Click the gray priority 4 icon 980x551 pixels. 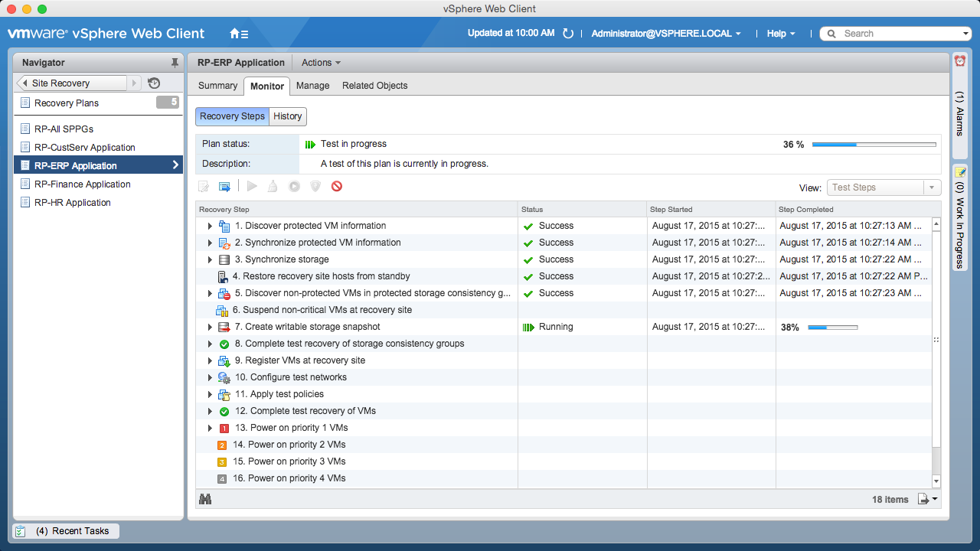pos(222,478)
